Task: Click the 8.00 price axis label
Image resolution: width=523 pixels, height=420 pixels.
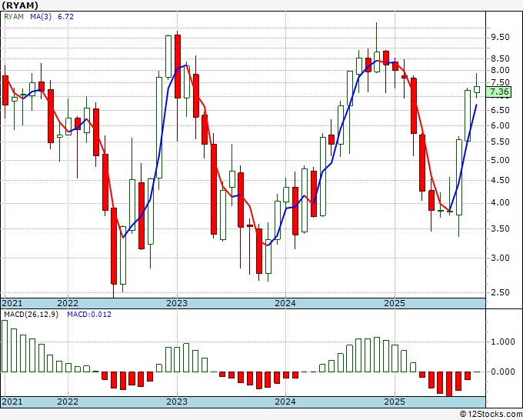Action: (500, 70)
